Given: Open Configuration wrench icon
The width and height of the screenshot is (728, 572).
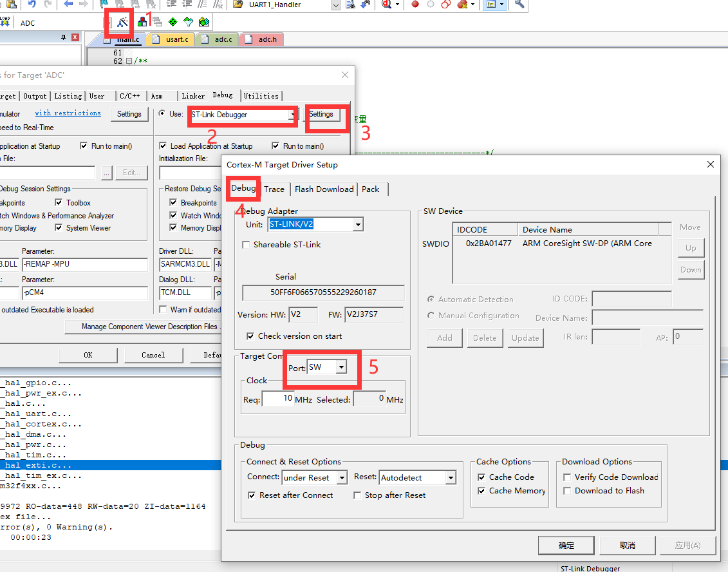Looking at the screenshot, I should 519,4.
